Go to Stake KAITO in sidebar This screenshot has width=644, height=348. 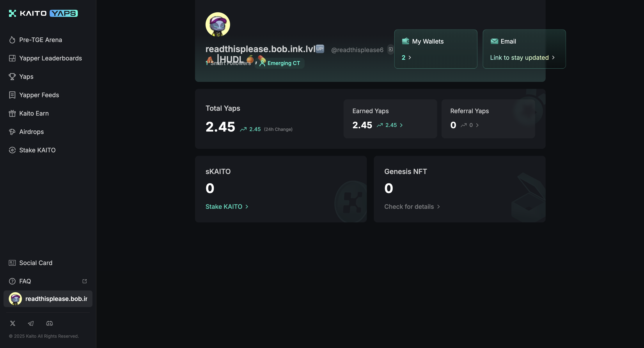(48, 150)
